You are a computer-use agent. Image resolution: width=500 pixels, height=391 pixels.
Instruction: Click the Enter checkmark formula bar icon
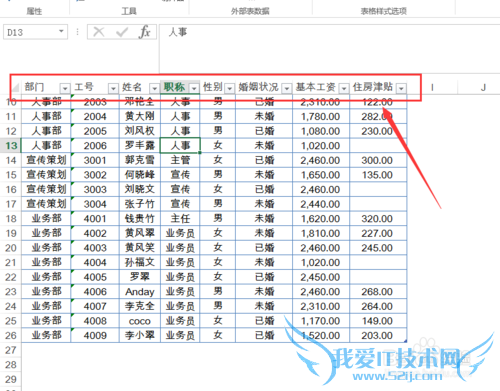point(122,32)
